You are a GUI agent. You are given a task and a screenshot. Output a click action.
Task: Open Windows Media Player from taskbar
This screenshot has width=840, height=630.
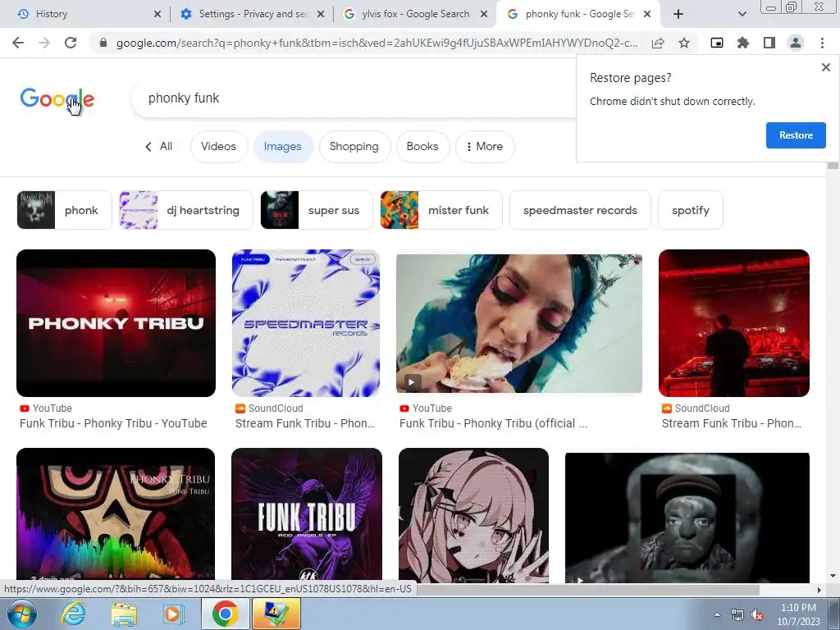[x=173, y=614]
